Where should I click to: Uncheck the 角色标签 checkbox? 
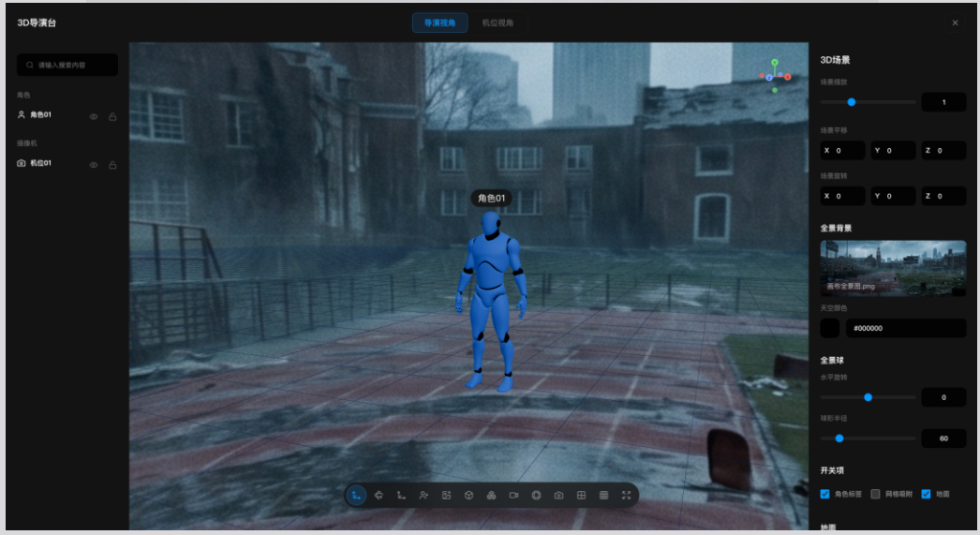(x=825, y=494)
